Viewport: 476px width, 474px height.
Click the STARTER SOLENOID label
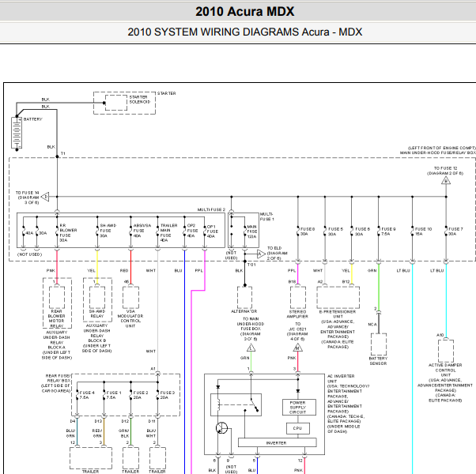(140, 100)
